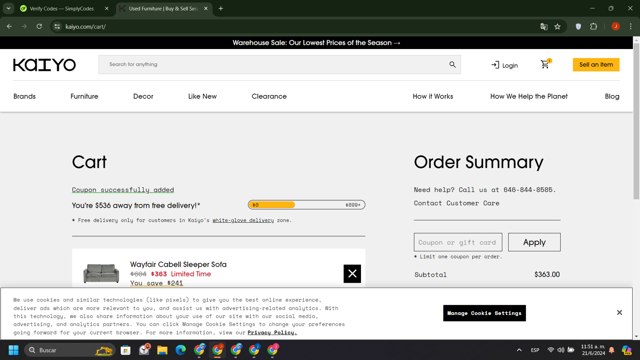Open File Explorer from taskbar
This screenshot has width=640, height=360.
[x=162, y=350]
